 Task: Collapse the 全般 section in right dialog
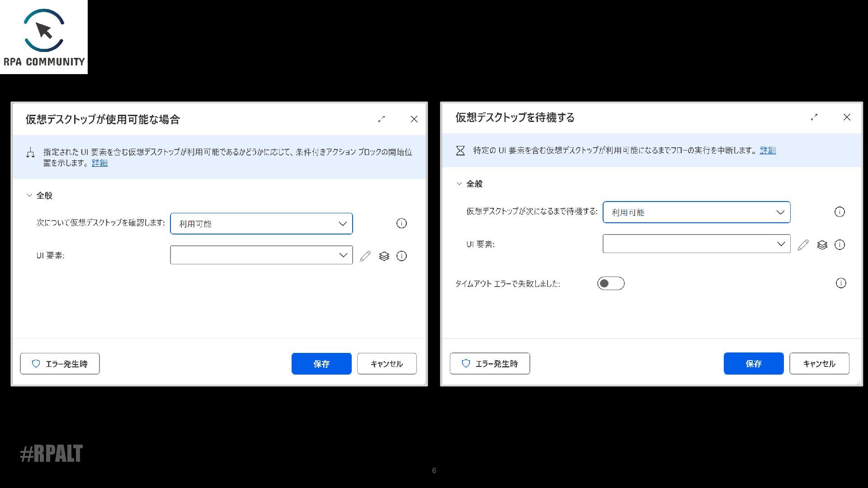point(459,183)
